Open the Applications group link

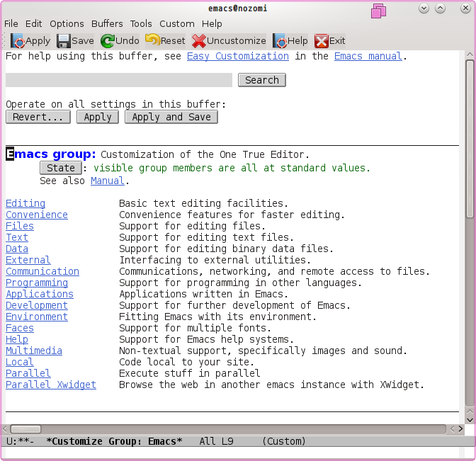click(40, 294)
